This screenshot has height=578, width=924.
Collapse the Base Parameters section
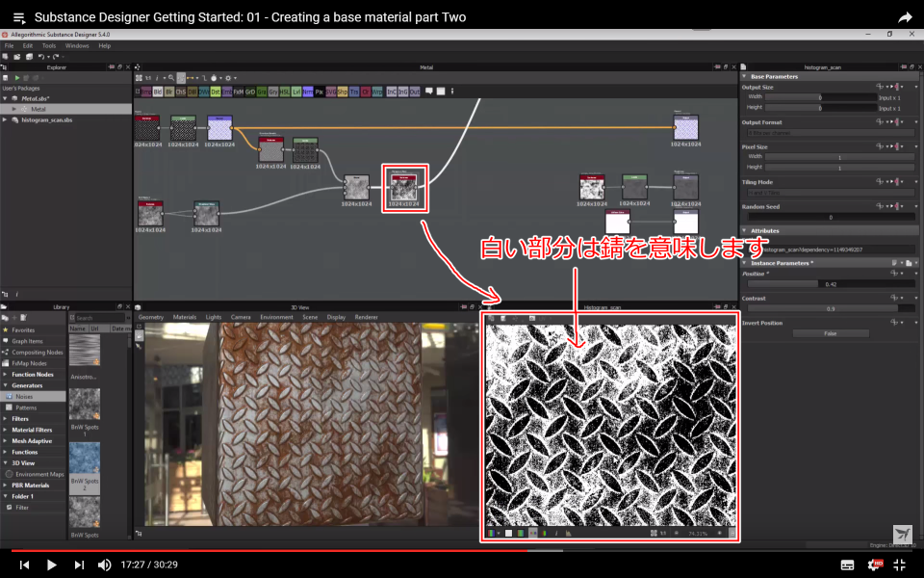(x=745, y=77)
